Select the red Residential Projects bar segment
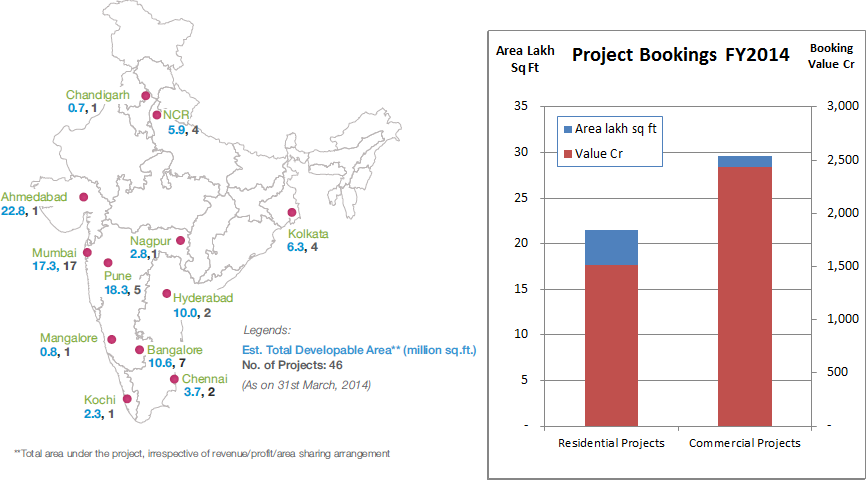868x486 pixels. pos(611,345)
